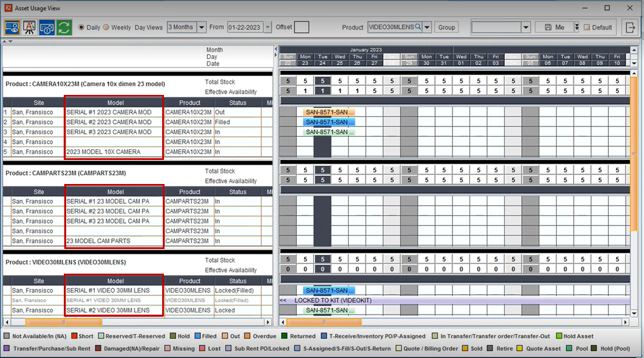Click the Offset input box

point(302,27)
